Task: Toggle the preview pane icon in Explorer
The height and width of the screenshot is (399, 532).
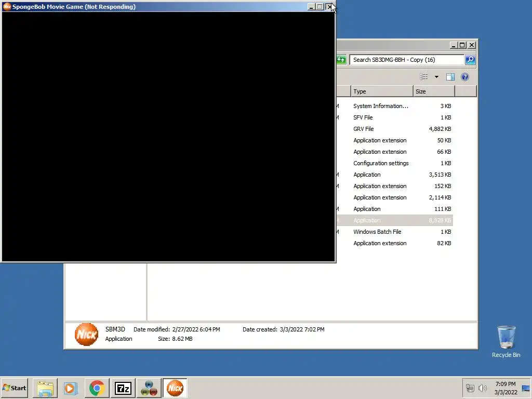Action: tap(450, 77)
